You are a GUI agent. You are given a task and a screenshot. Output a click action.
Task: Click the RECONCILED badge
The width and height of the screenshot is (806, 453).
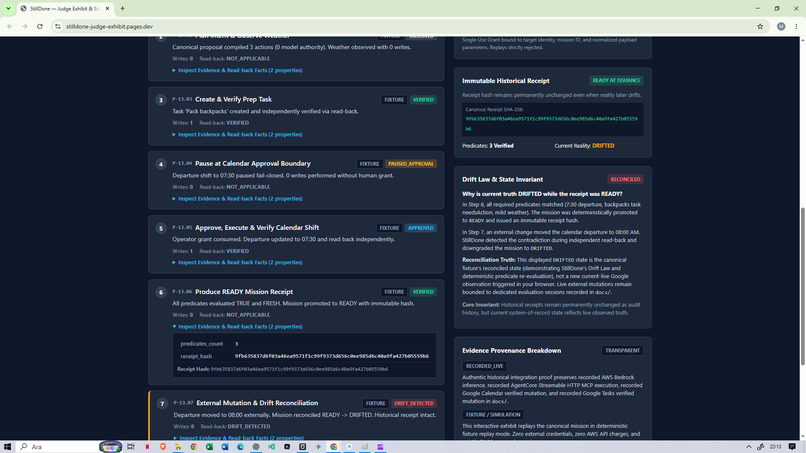point(625,179)
